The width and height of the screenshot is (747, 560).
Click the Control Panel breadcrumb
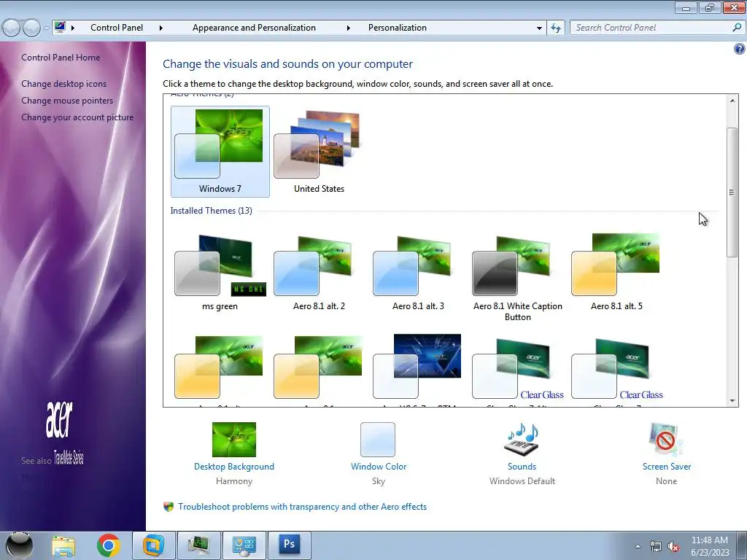point(117,28)
